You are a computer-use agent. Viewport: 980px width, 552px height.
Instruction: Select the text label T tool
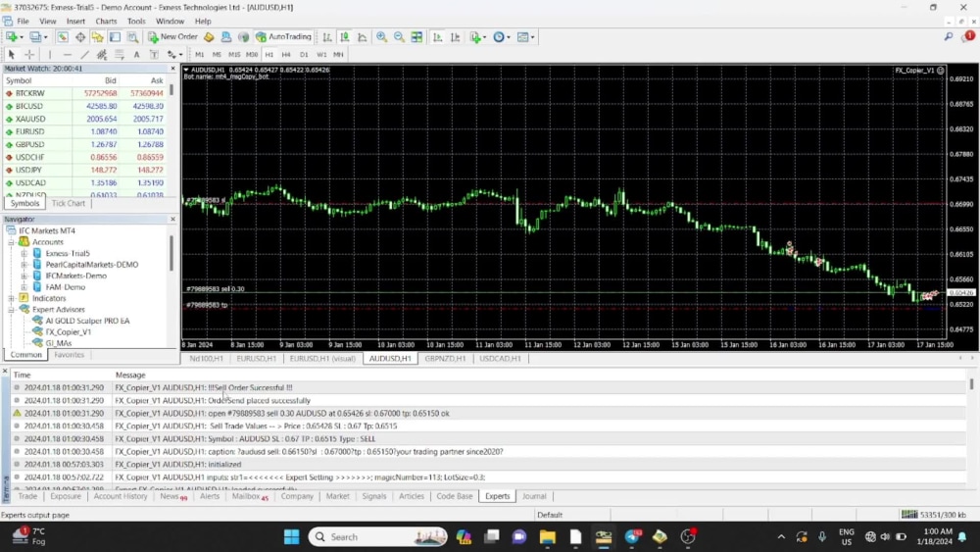(x=154, y=54)
